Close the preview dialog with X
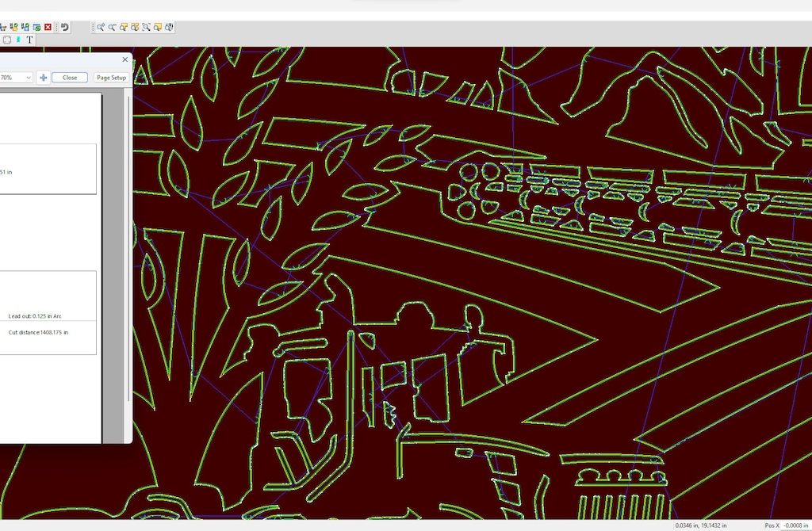 pos(125,59)
